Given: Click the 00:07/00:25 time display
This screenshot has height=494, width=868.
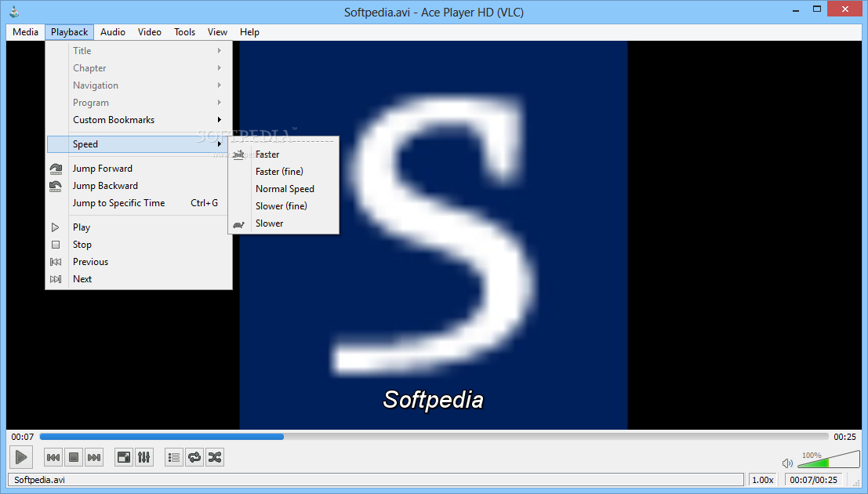Looking at the screenshot, I should coord(813,480).
